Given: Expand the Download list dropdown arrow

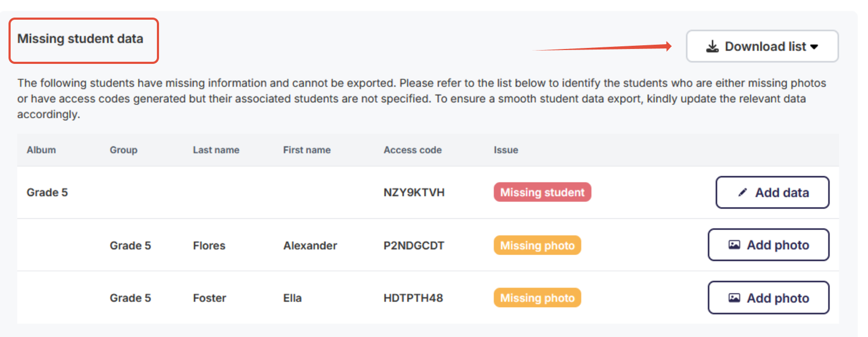Looking at the screenshot, I should pos(814,46).
